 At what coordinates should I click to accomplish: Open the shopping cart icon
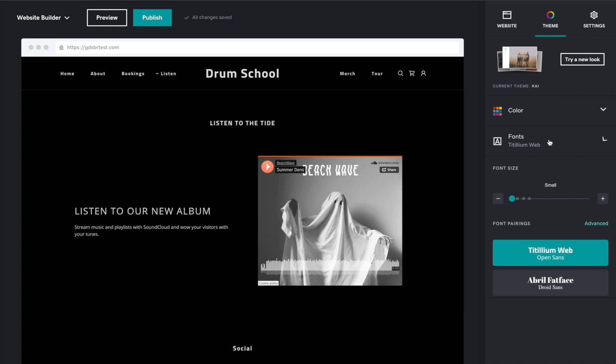coord(412,73)
